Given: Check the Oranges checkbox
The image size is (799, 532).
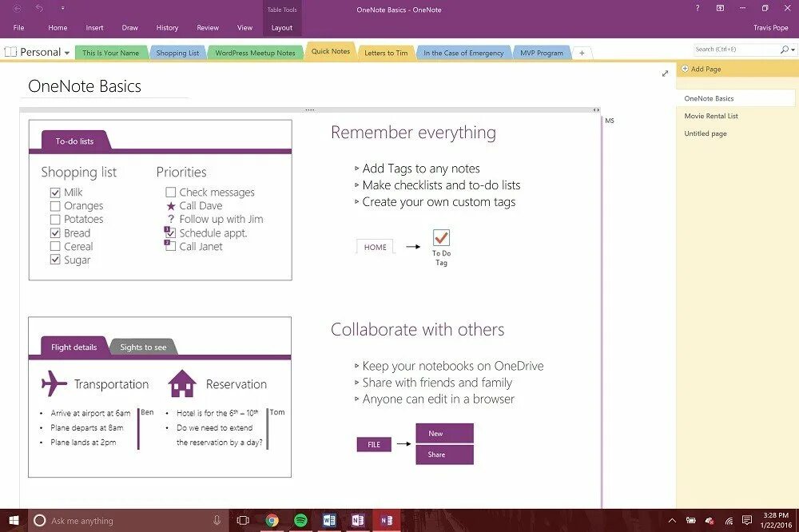Looking at the screenshot, I should [x=55, y=206].
